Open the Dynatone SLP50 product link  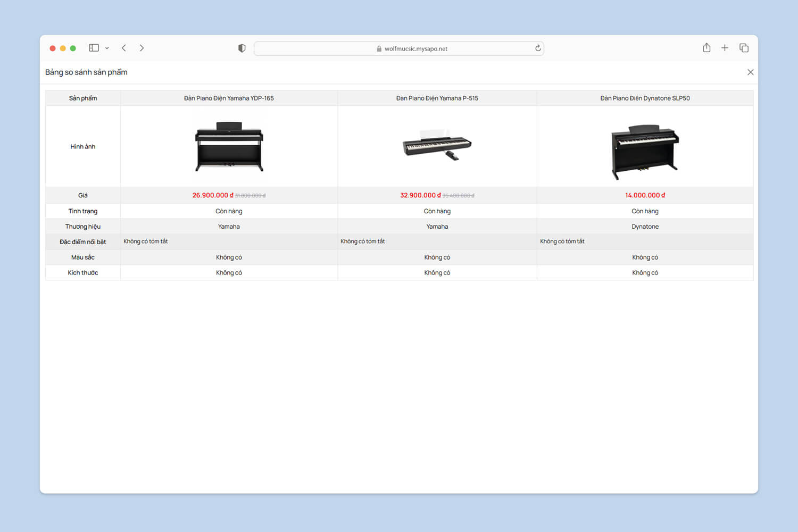coord(645,98)
